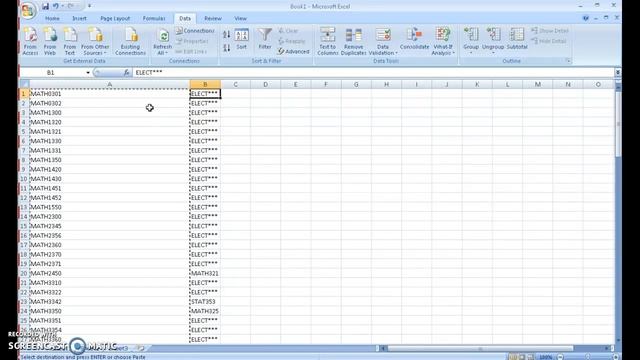The height and width of the screenshot is (360, 640).
Task: Open the Name Box dropdown
Action: pyautogui.click(x=88, y=73)
